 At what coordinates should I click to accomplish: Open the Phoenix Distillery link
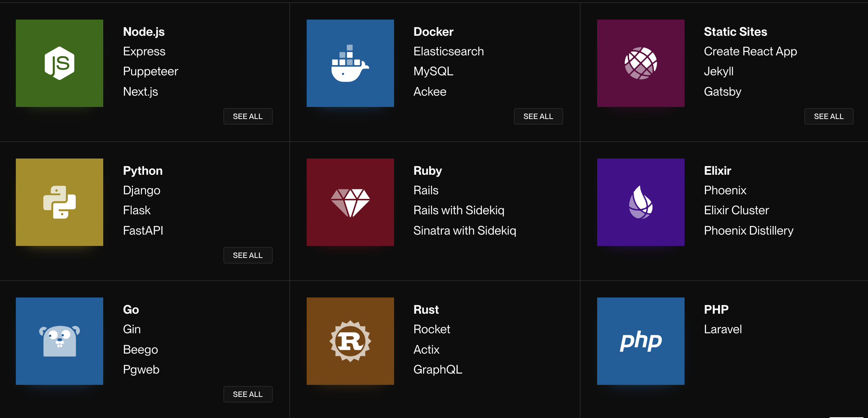click(x=749, y=230)
